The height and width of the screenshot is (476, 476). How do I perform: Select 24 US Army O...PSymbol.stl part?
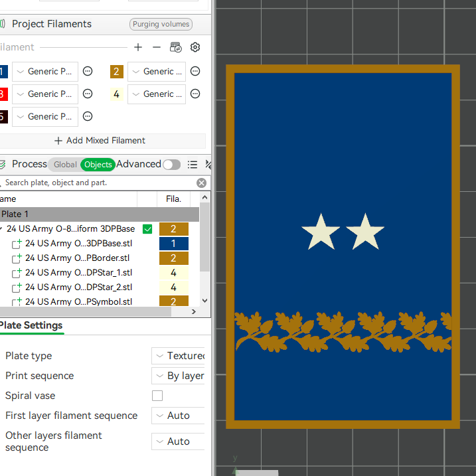(78, 301)
